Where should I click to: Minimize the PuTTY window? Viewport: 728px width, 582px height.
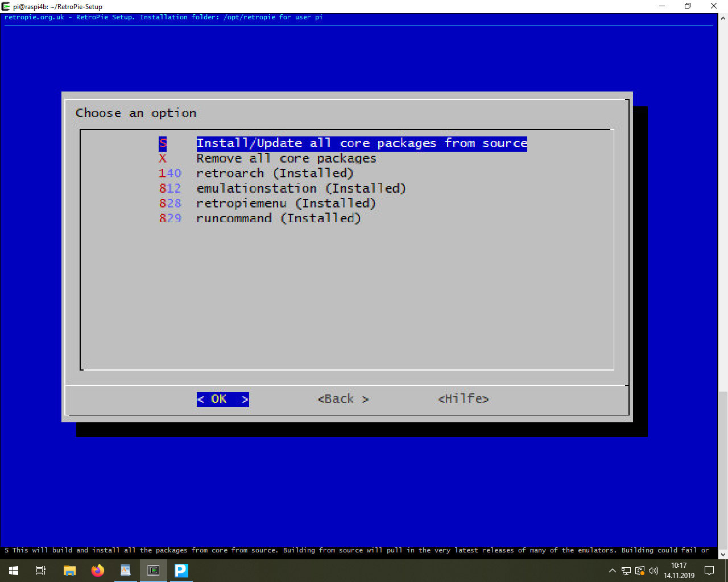[663, 6]
